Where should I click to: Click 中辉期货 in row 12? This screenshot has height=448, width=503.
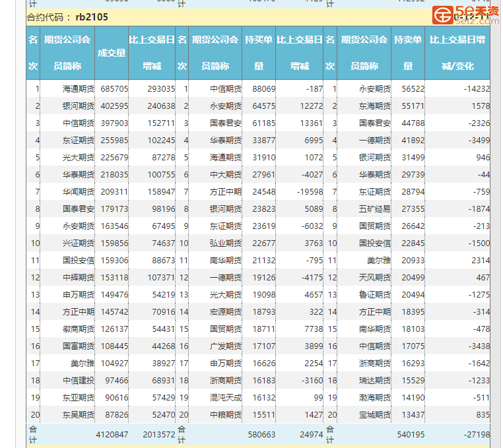pyautogui.click(x=79, y=278)
